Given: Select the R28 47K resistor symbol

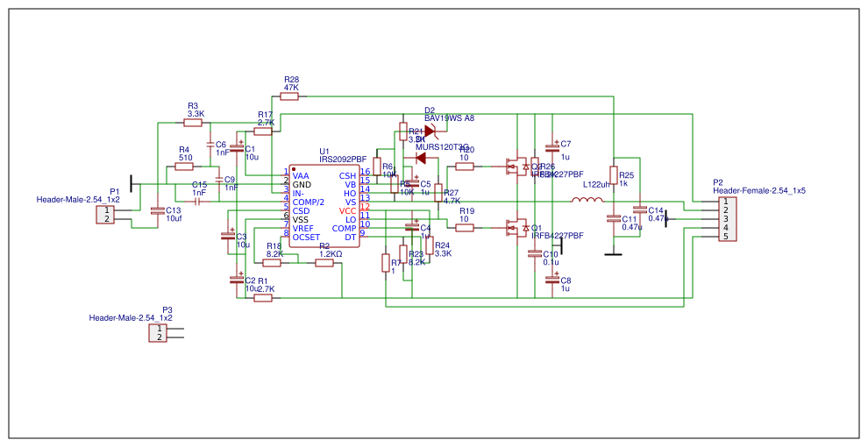Looking at the screenshot, I should [x=289, y=96].
